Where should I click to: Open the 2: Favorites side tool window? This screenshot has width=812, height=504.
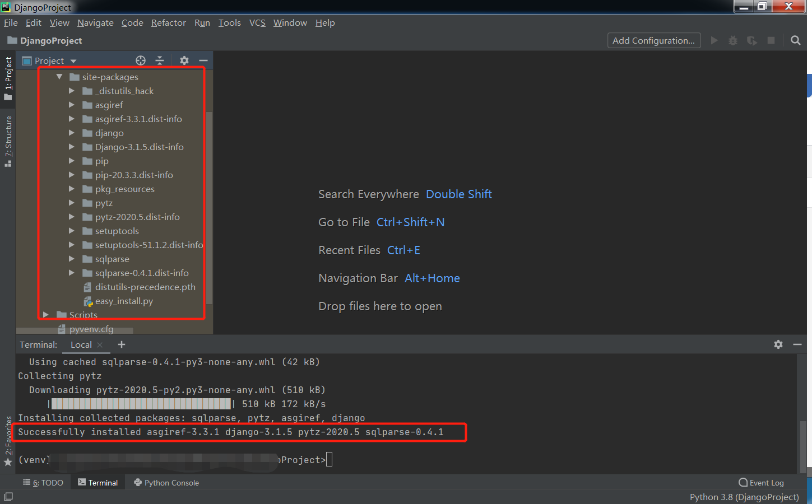click(x=8, y=441)
